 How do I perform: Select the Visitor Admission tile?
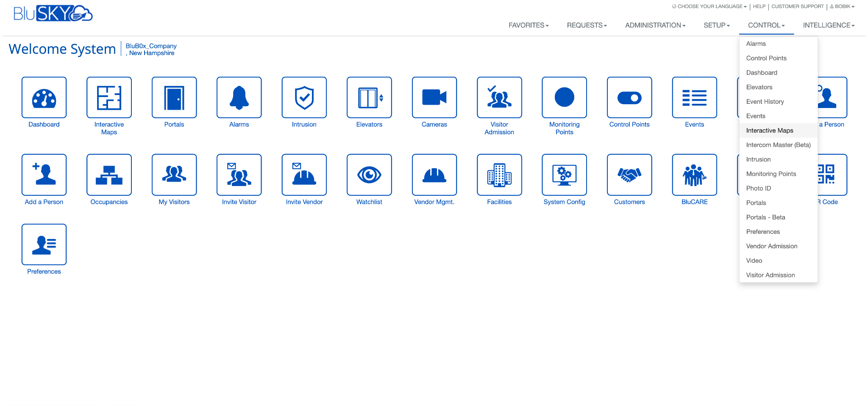tap(499, 97)
